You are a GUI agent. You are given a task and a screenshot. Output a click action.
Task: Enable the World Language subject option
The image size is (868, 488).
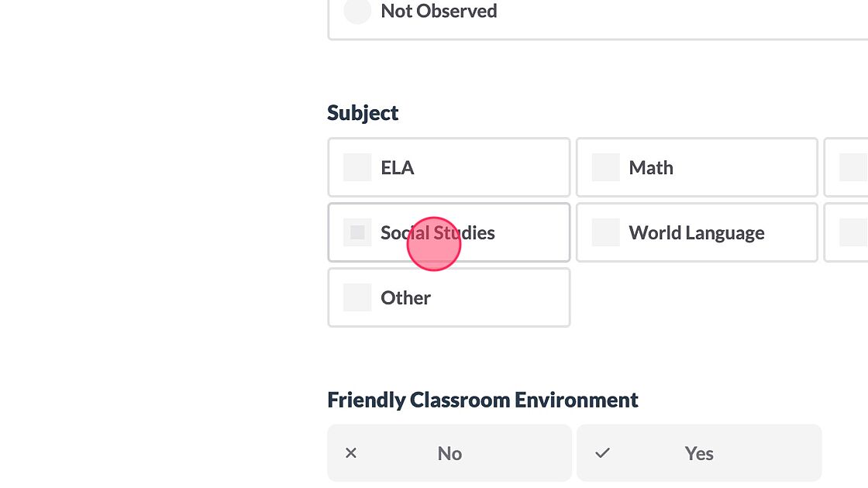pos(697,232)
